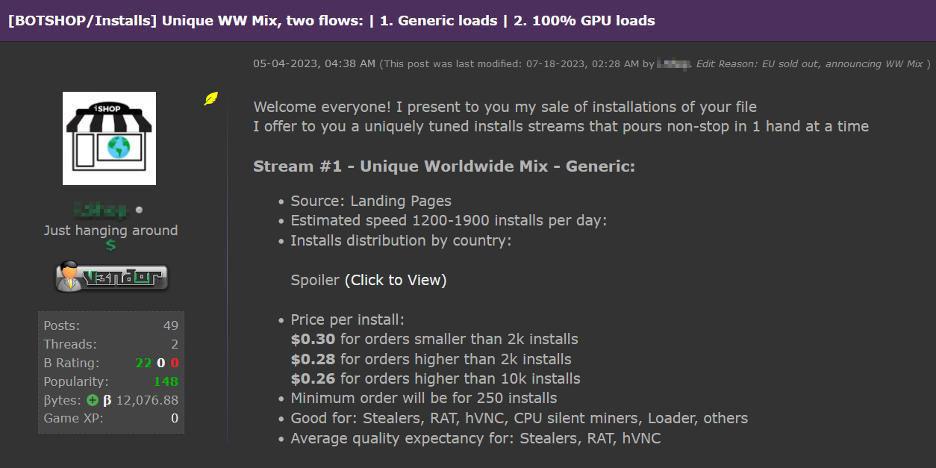Click the Game XP value 0
Viewport: 936px width, 468px height.
click(174, 418)
